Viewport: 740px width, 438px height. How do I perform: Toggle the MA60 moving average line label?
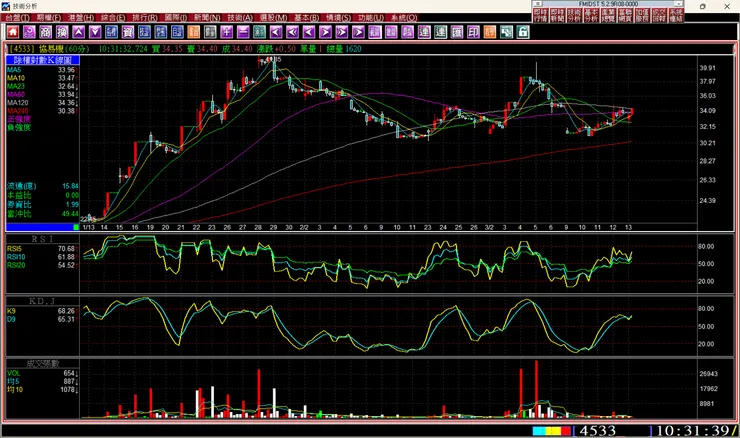[x=14, y=94]
